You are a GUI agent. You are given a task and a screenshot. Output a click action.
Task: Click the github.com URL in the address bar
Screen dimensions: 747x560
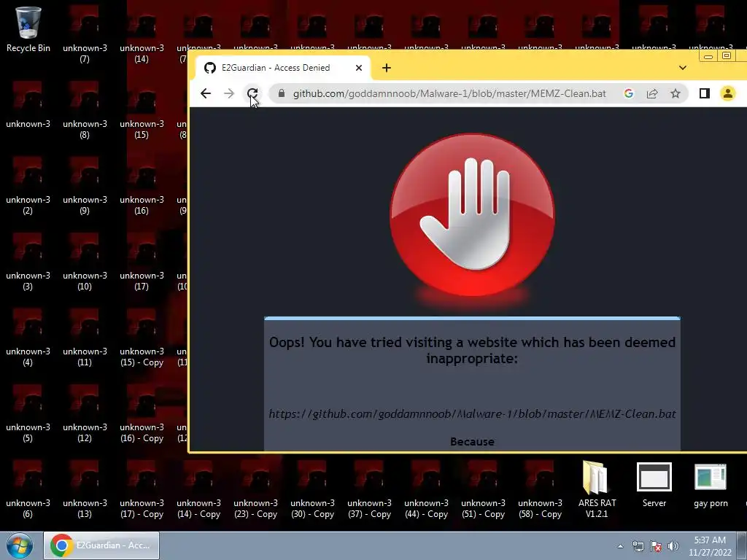449,93
